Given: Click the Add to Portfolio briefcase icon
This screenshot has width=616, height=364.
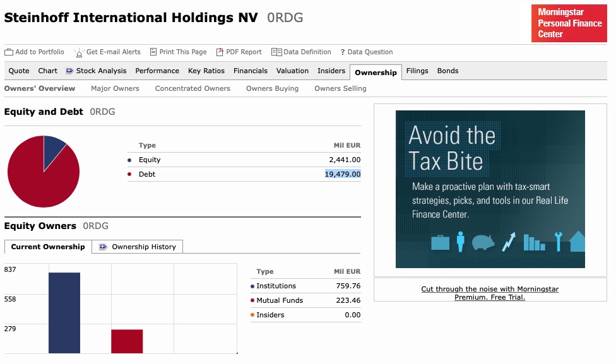Looking at the screenshot, I should (9, 52).
